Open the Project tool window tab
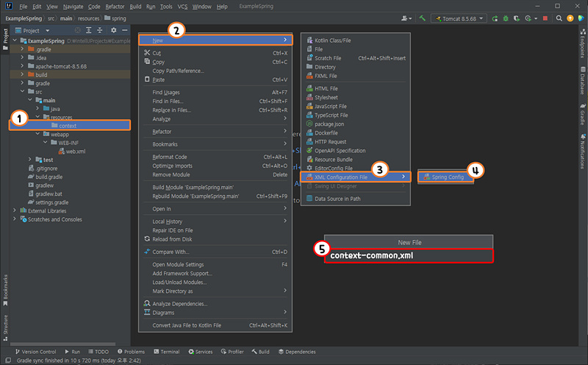The height and width of the screenshot is (365, 588). (x=5, y=40)
